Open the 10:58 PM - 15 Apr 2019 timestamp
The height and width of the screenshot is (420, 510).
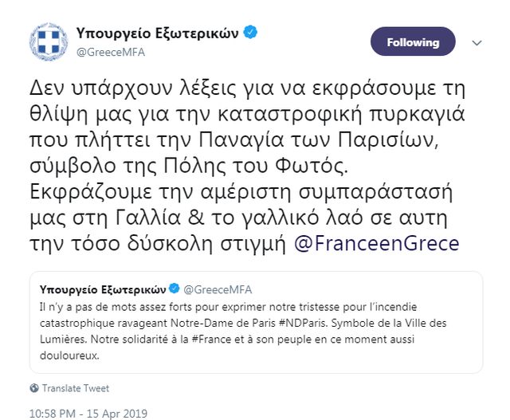coord(88,414)
